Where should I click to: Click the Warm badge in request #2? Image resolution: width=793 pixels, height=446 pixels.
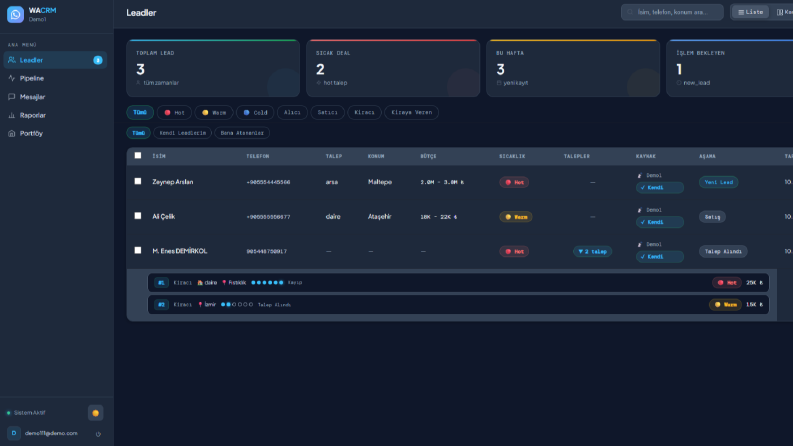725,304
